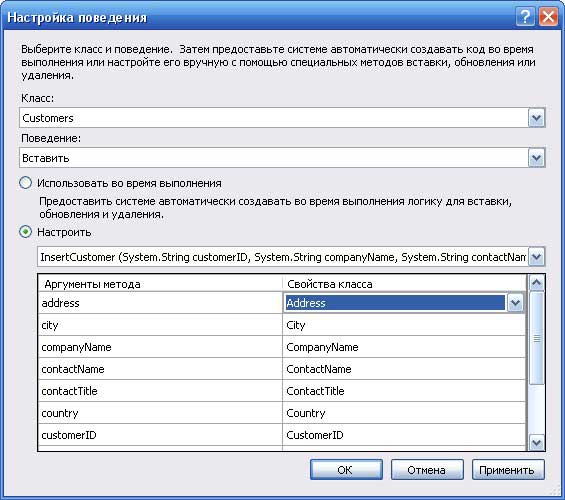Viewport: 565px width, 500px height.
Task: Expand the InsertCustomer method dropdown
Action: (537, 257)
